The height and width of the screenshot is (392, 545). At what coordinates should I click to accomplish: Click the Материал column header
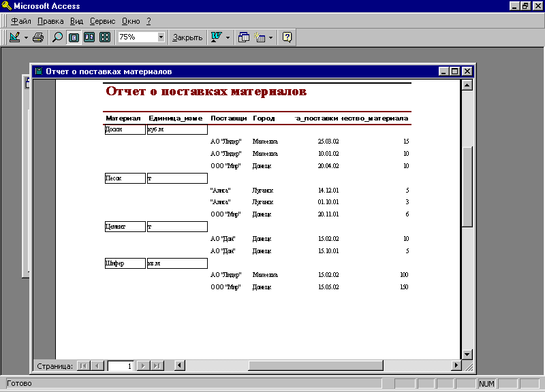[x=123, y=118]
